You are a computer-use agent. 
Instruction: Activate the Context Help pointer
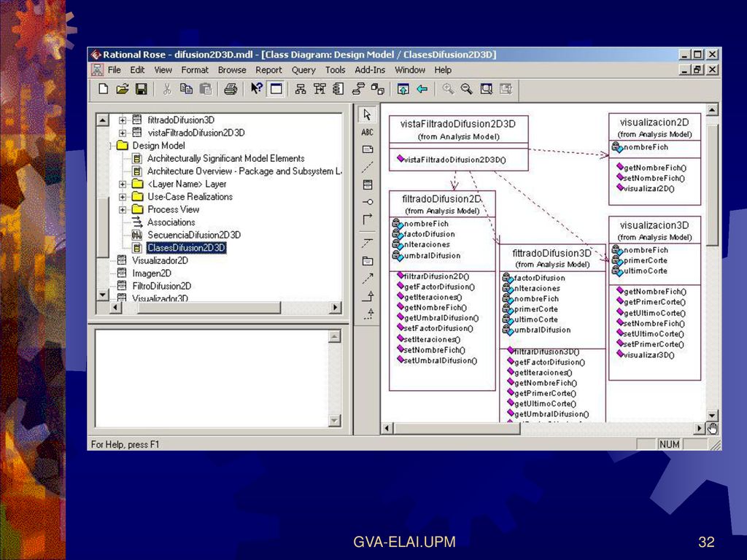coord(256,89)
